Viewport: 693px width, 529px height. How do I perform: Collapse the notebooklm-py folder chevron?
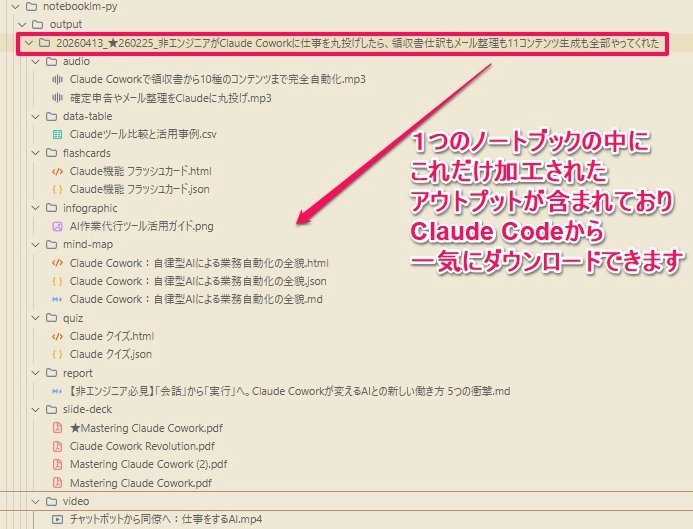(16, 7)
